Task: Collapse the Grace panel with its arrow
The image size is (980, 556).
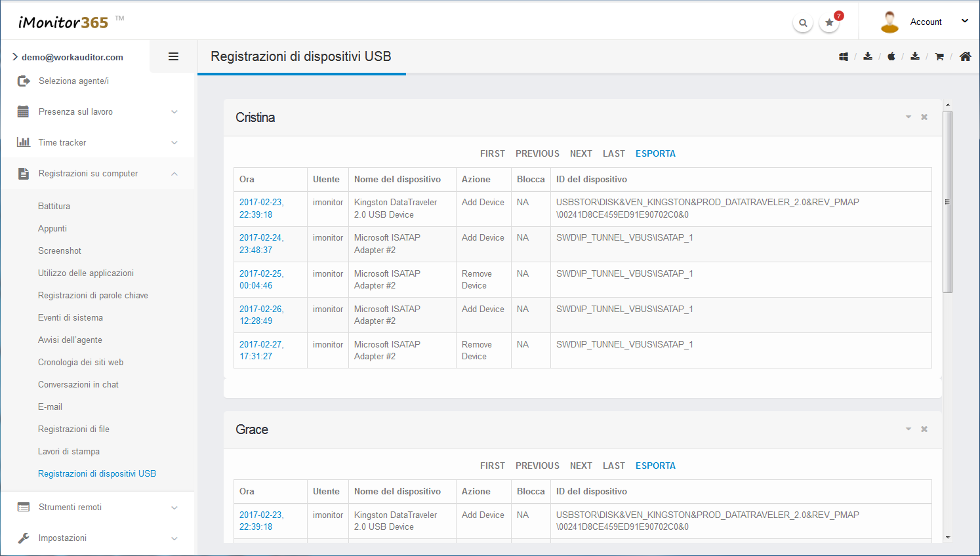Action: pos(909,429)
